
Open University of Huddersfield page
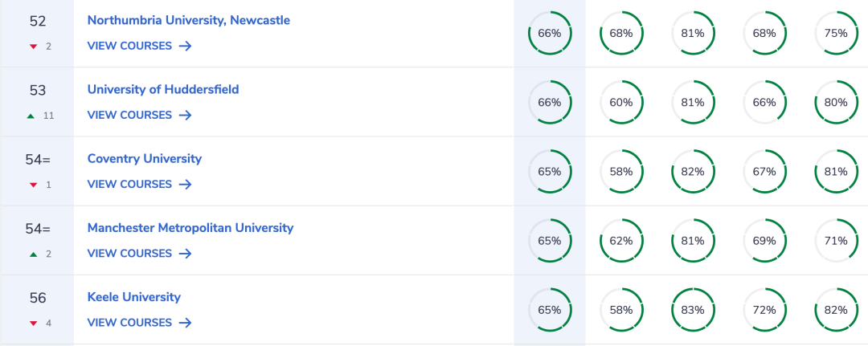point(163,89)
